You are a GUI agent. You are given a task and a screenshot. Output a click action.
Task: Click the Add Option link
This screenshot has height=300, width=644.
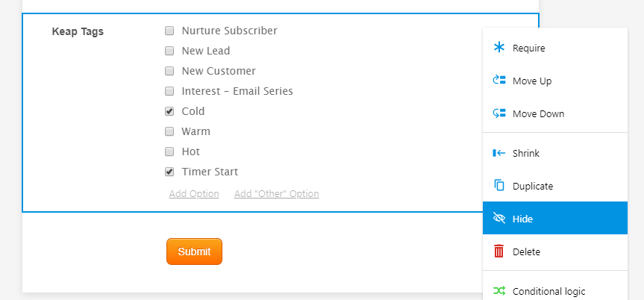pyautogui.click(x=194, y=194)
